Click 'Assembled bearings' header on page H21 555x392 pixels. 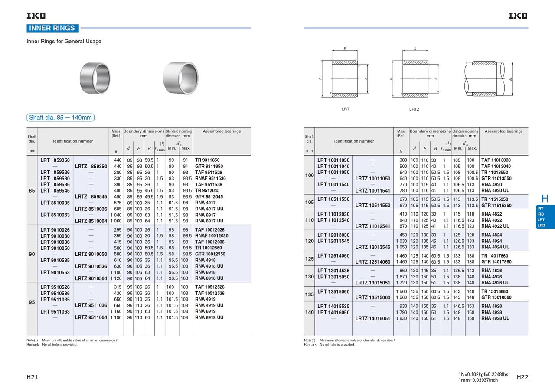(222, 131)
